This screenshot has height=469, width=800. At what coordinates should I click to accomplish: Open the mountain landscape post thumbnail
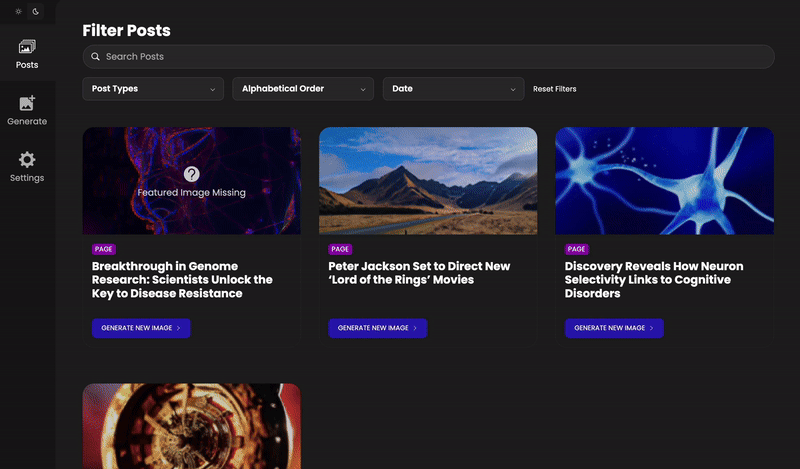coord(428,181)
